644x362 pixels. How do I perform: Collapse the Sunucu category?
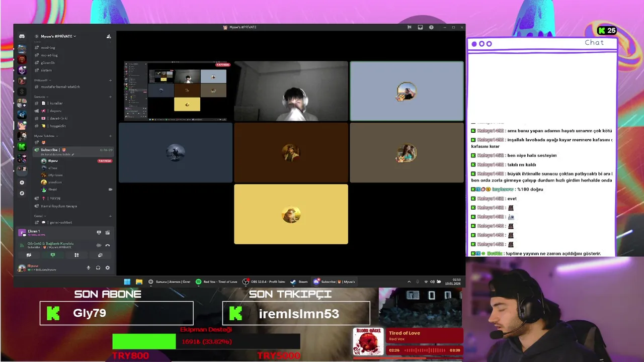(40, 97)
